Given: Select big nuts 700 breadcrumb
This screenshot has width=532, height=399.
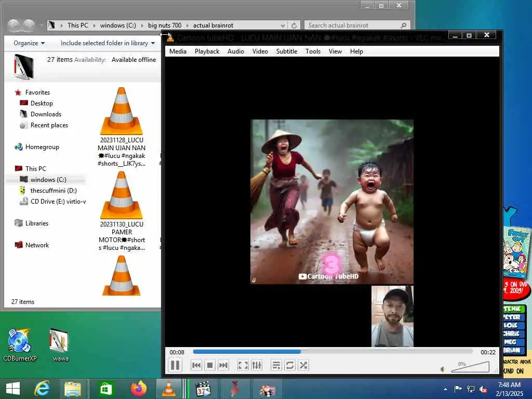Looking at the screenshot, I should click(165, 25).
